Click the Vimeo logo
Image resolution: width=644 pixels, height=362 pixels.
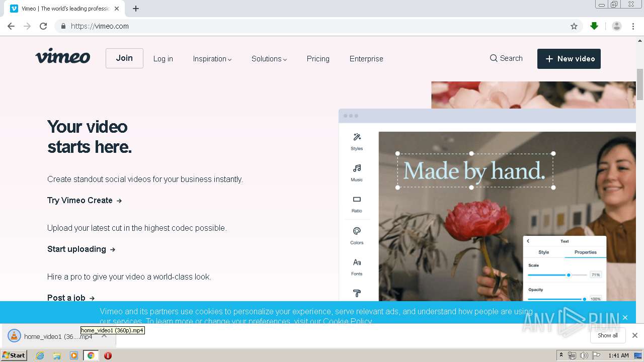(63, 56)
